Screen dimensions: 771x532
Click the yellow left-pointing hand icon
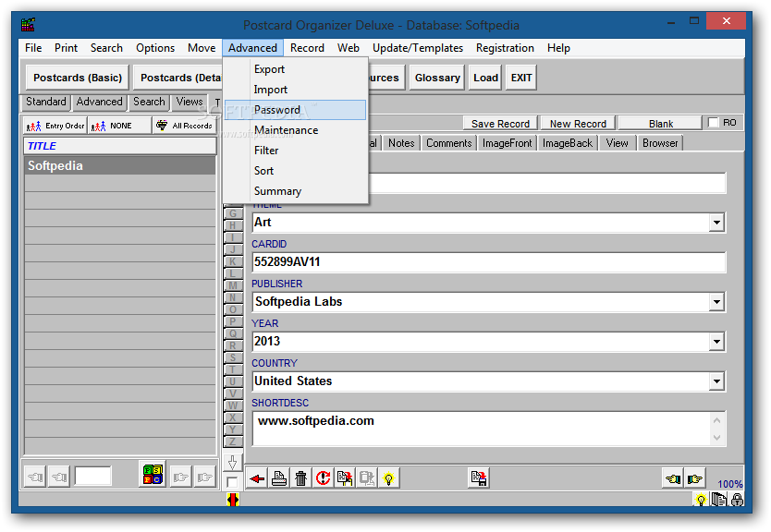[673, 478]
